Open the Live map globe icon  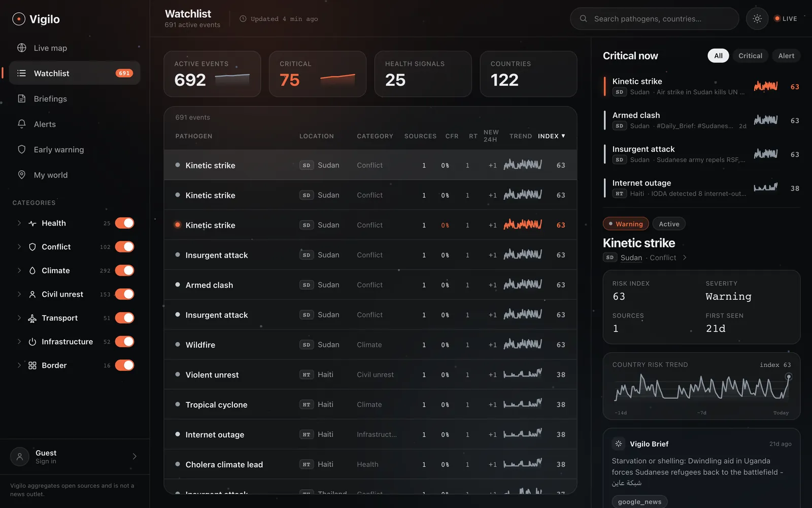(22, 48)
